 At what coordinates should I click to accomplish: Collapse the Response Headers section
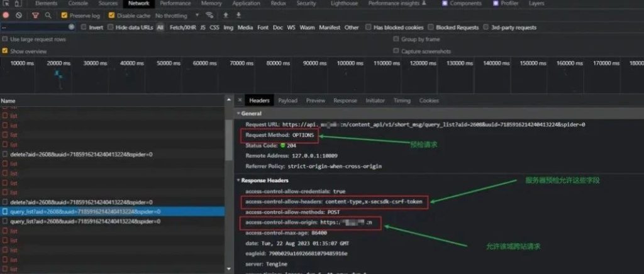pyautogui.click(x=239, y=180)
